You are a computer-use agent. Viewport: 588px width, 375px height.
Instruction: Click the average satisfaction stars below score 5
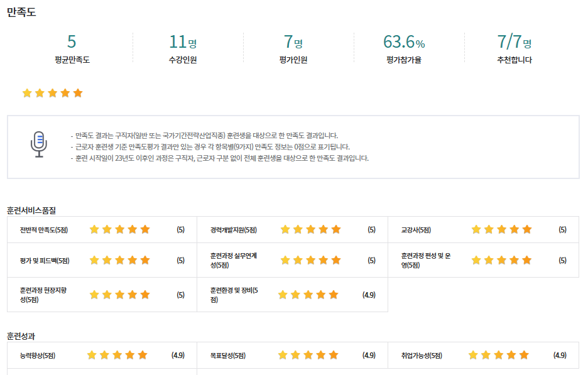(x=53, y=94)
